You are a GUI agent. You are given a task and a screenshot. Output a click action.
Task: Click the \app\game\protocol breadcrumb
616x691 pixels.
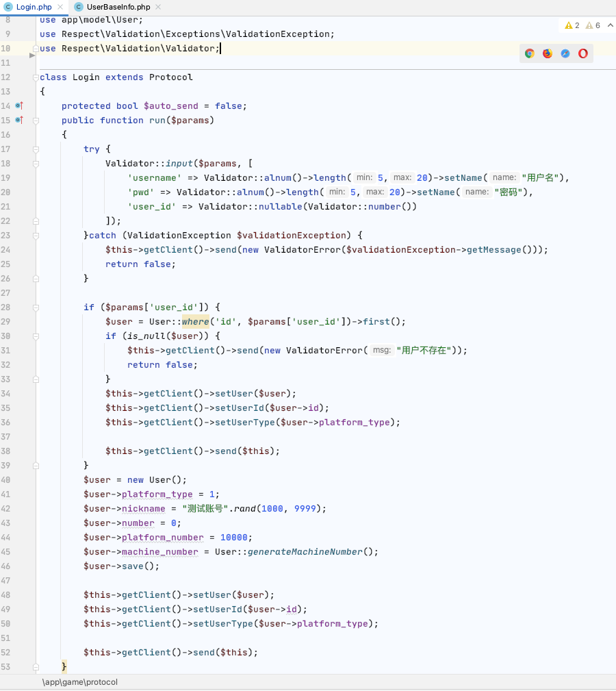click(x=79, y=682)
